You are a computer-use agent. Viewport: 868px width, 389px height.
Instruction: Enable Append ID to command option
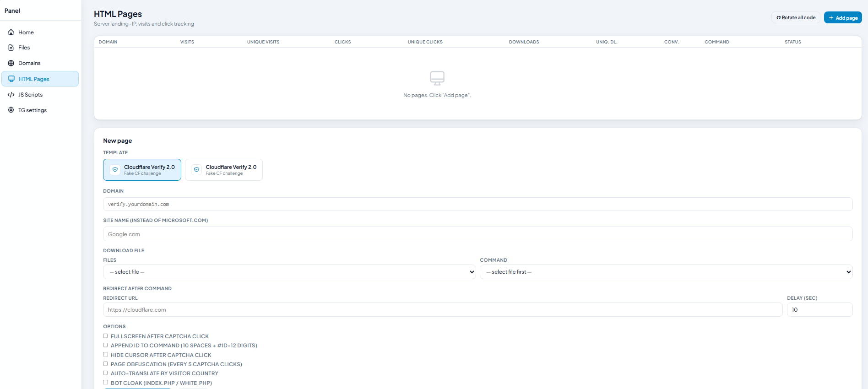105,345
